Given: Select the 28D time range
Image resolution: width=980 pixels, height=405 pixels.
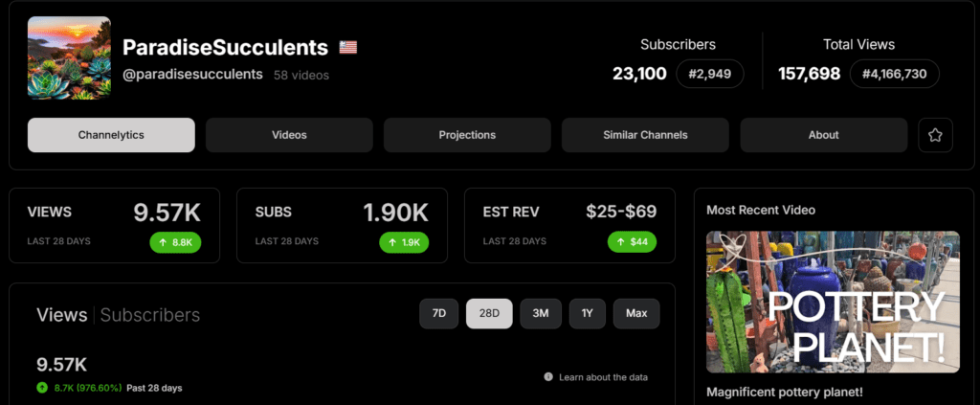Looking at the screenshot, I should coord(489,314).
